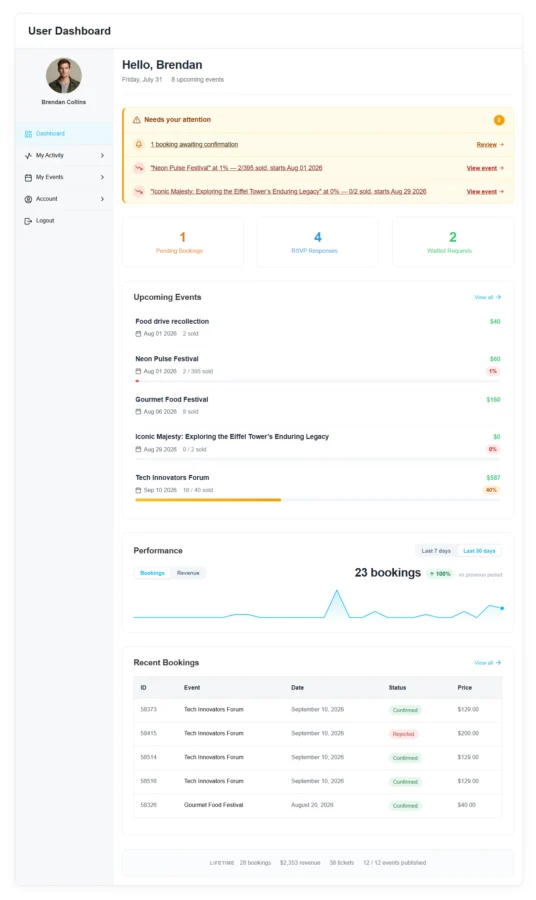This screenshot has width=536, height=900.
Task: Click booking ID 58415
Action: (149, 734)
